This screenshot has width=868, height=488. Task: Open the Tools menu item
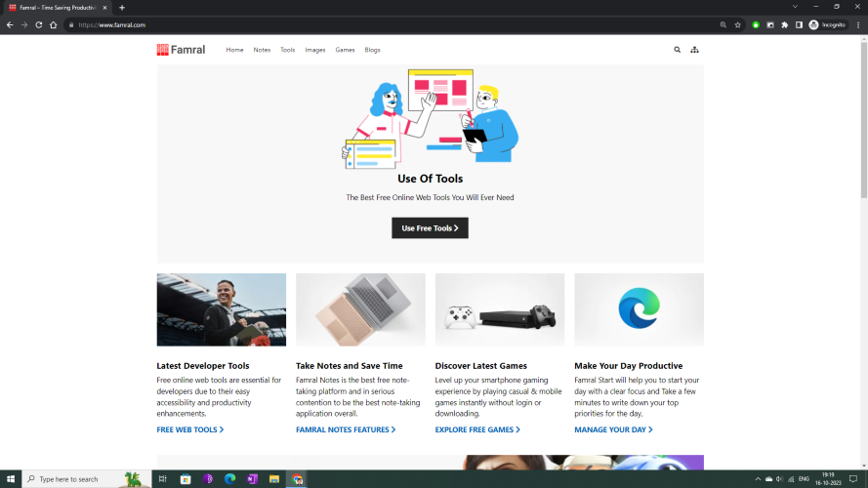pos(287,50)
